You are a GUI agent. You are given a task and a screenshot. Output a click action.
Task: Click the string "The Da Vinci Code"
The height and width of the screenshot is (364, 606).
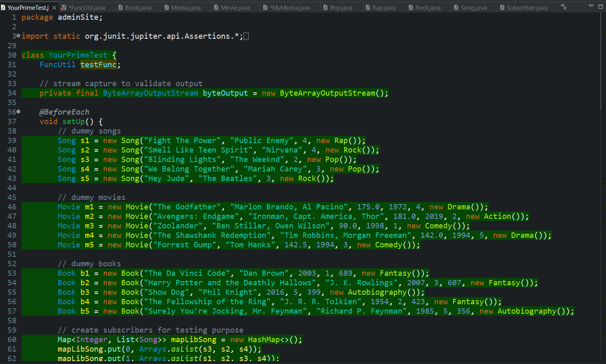187,273
